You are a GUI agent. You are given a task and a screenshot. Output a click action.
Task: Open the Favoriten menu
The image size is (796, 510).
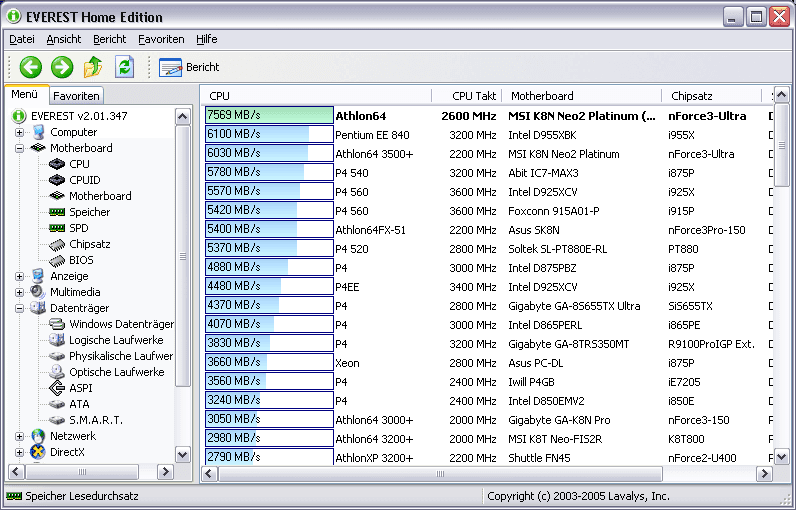[161, 39]
